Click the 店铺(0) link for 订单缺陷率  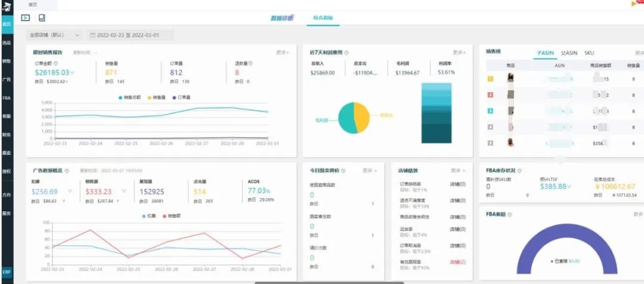pos(458,184)
